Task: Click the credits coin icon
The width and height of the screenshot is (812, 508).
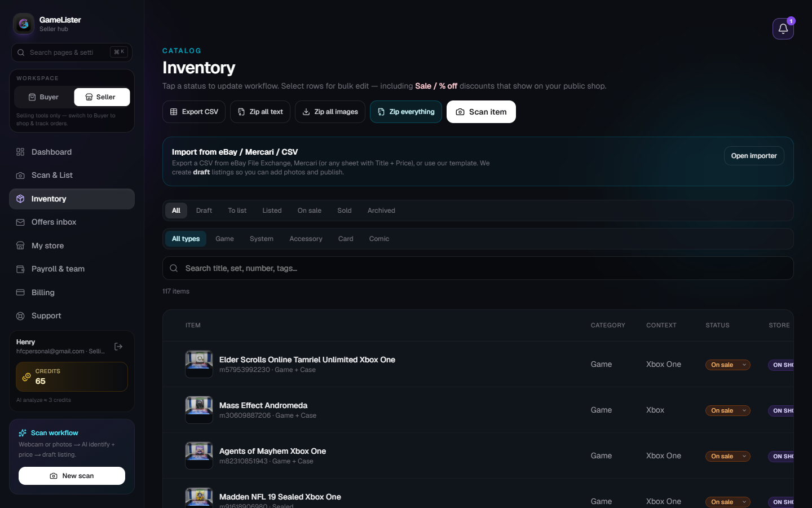Action: (x=27, y=376)
